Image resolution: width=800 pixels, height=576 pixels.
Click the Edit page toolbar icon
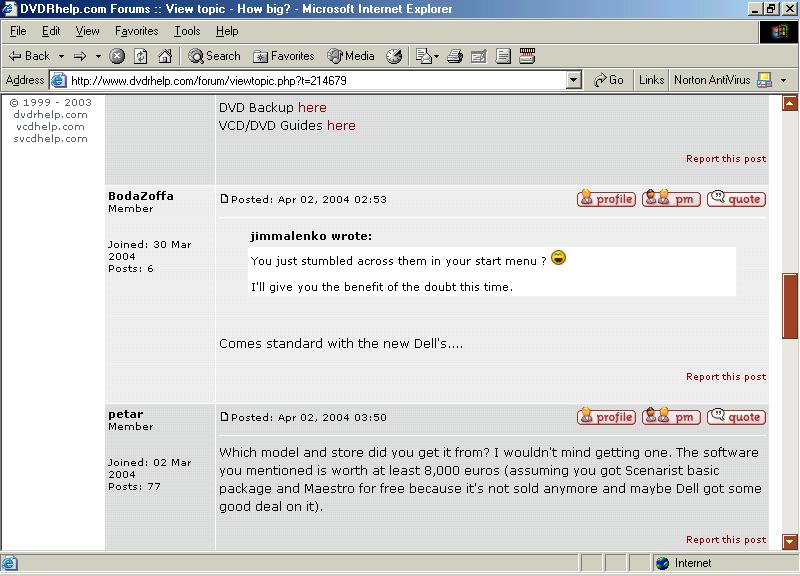tap(479, 56)
